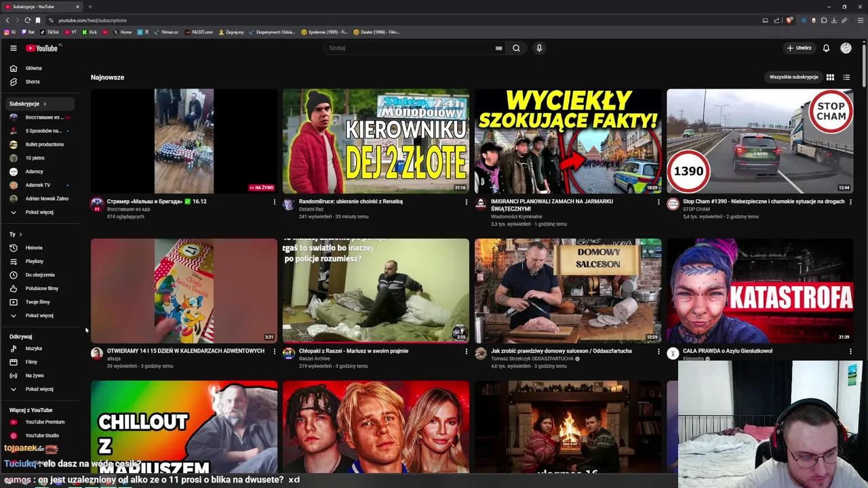
Task: Click the title CAŁA PRAWDA o Azylu Gieniutkowo
Action: click(728, 351)
